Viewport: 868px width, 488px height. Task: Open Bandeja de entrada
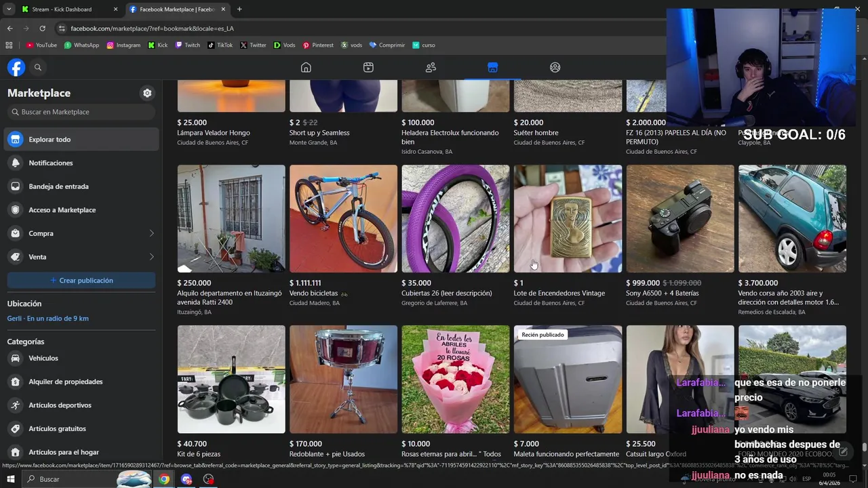point(81,186)
